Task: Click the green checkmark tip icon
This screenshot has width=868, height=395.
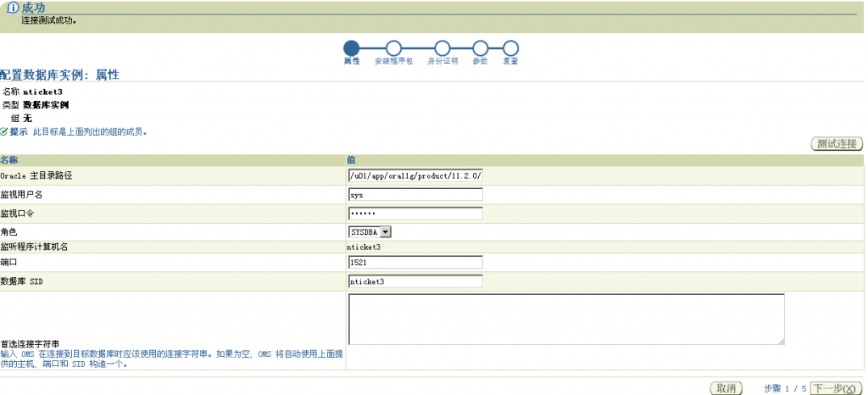Action: pos(4,132)
